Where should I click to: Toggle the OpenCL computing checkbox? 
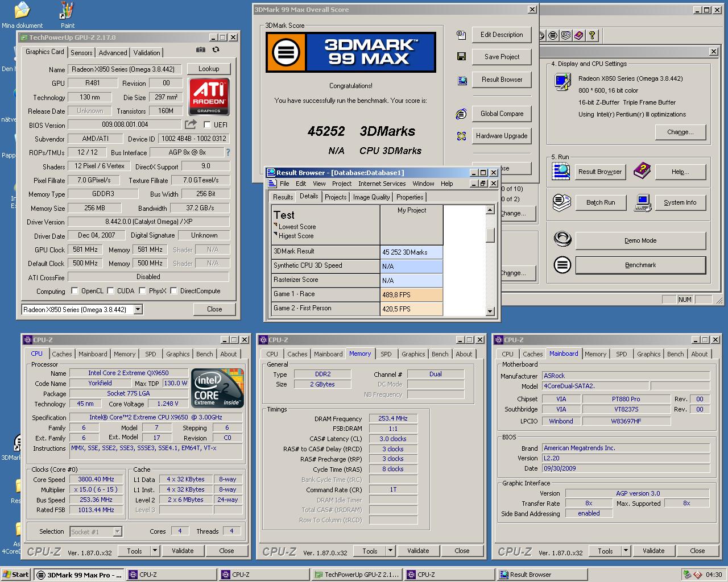(x=75, y=291)
